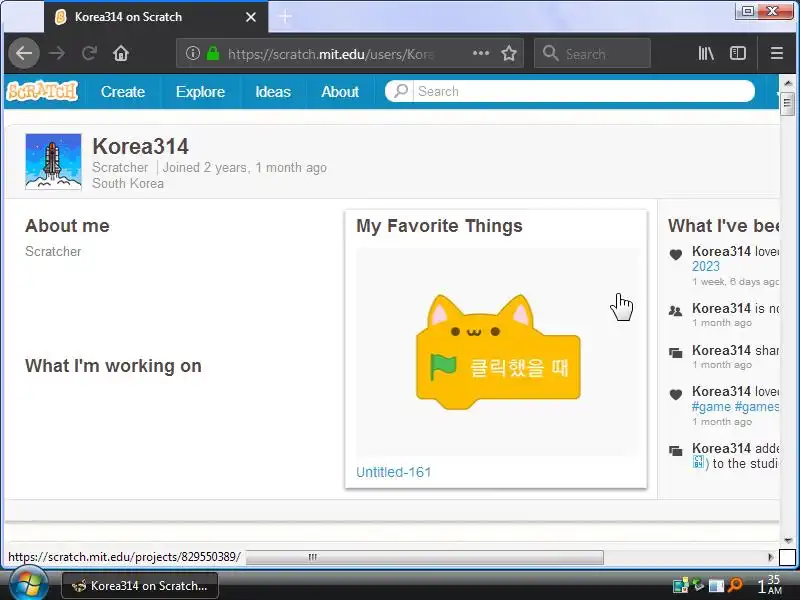This screenshot has width=800, height=600.
Task: Open the Create menu item
Action: 123,92
